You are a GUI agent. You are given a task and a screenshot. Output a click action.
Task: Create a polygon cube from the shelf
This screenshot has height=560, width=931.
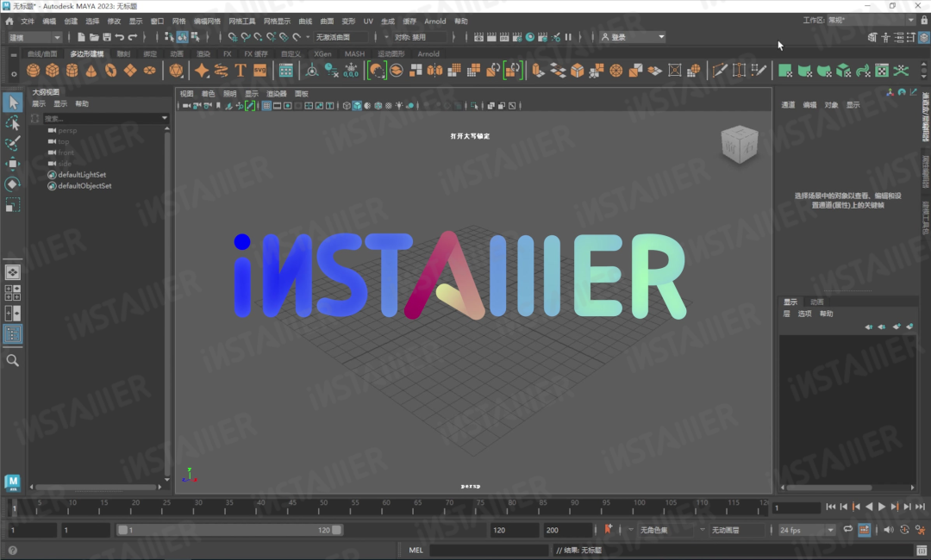(x=53, y=71)
